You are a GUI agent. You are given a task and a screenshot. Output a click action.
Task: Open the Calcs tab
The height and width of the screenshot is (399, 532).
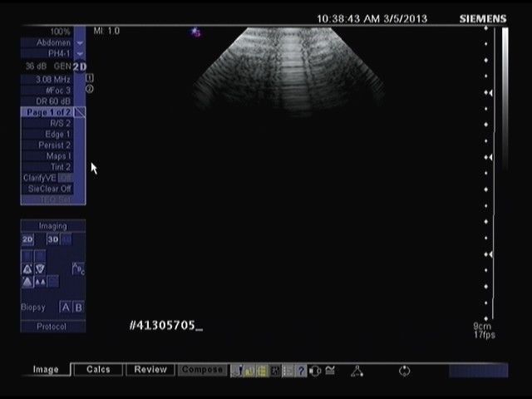[x=98, y=370]
